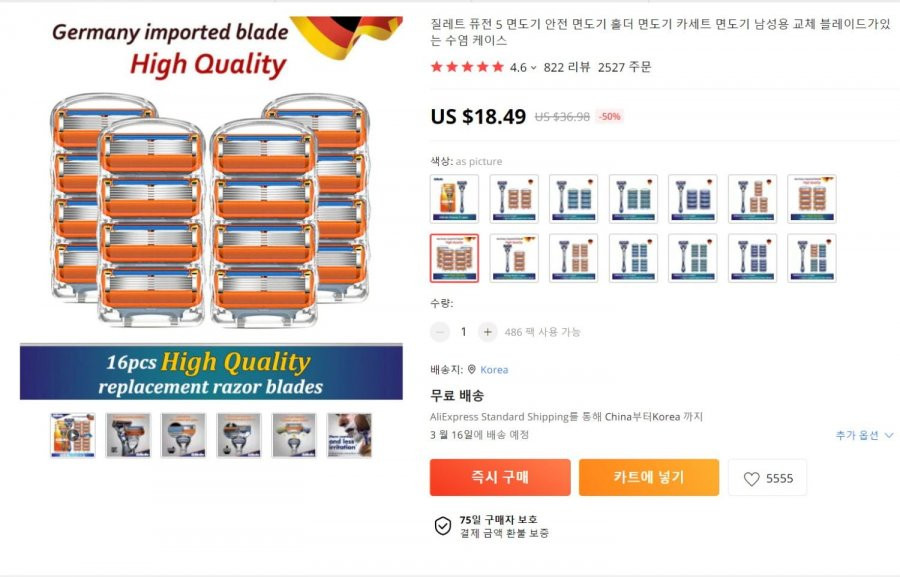
Task: Play the video thumbnail in the gallery
Action: click(73, 435)
